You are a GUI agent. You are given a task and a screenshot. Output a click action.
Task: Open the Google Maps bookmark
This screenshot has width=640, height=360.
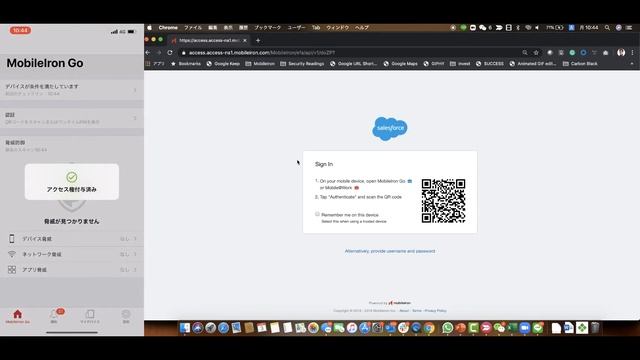pos(400,64)
